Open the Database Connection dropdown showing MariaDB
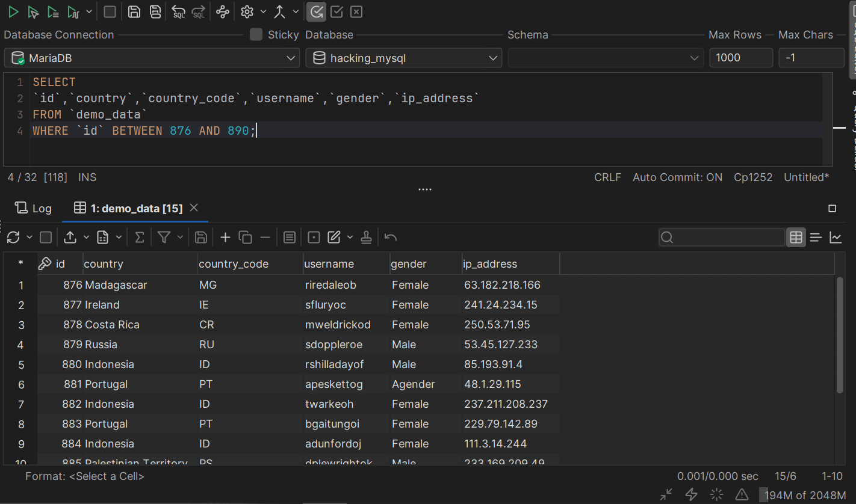This screenshot has width=856, height=504. coord(152,58)
